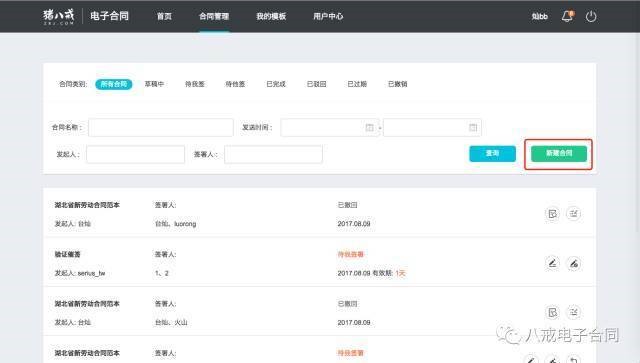Focus the 签署人 input field
The width and height of the screenshot is (640, 363).
(x=273, y=154)
